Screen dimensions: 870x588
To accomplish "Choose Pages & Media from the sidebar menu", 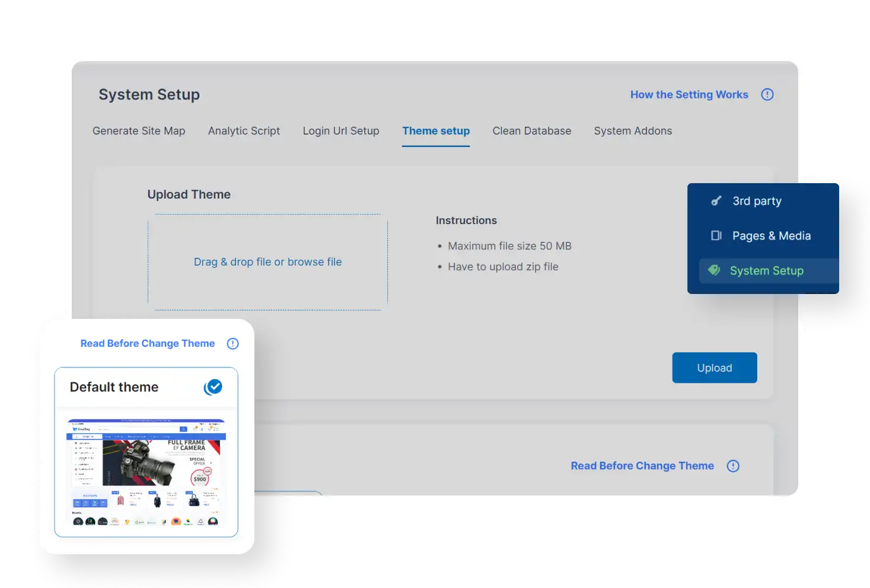I will [x=771, y=235].
